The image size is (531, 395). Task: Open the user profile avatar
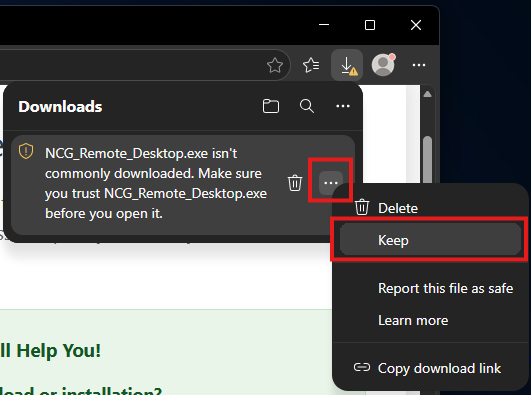(x=383, y=64)
